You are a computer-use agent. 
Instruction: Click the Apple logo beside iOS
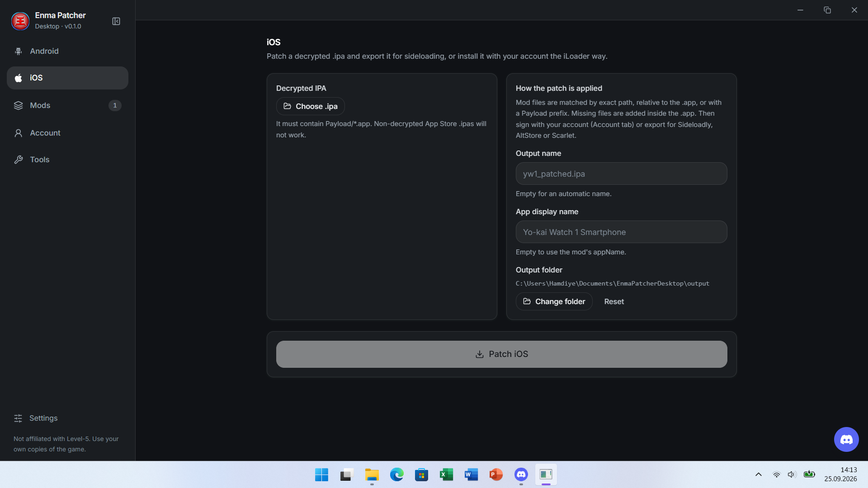(19, 78)
